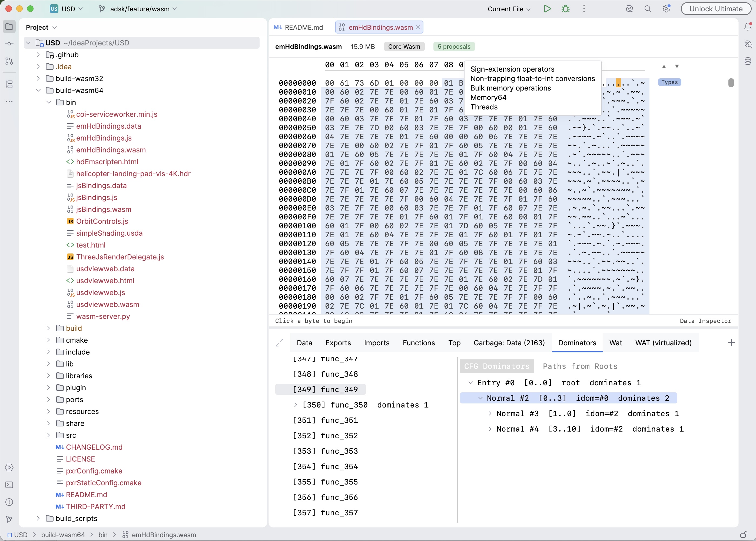Open the Current File run configuration dropdown
756x541 pixels.
pos(509,9)
